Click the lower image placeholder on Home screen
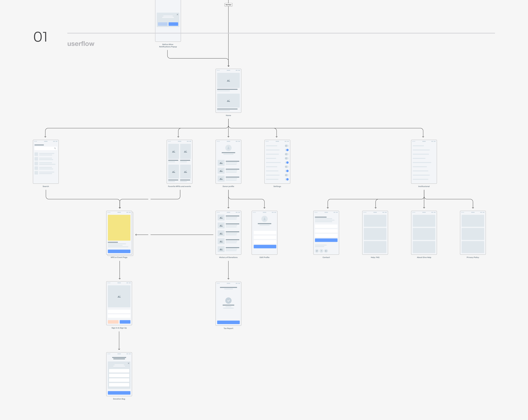The height and width of the screenshot is (420, 528). point(229,100)
